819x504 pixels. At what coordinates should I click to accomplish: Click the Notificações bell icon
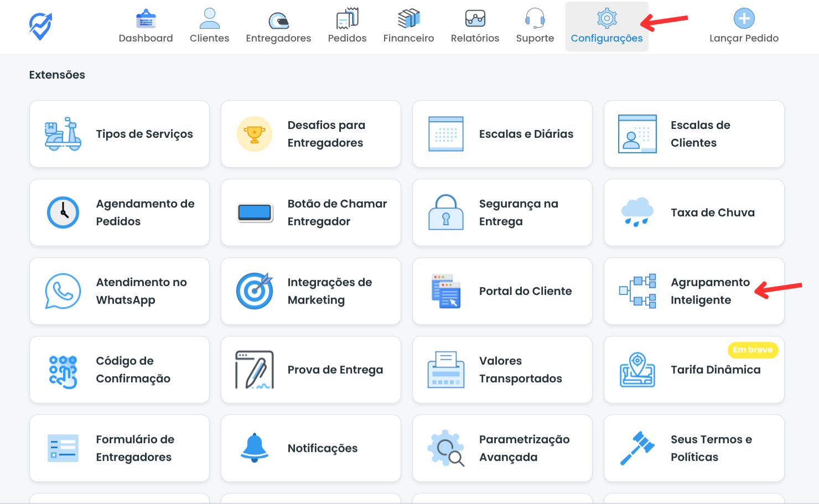pos(255,448)
